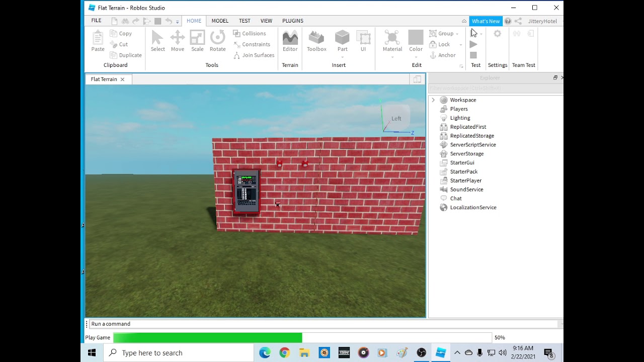Switch to the HOME tab
The width and height of the screenshot is (644, 362).
point(194,21)
